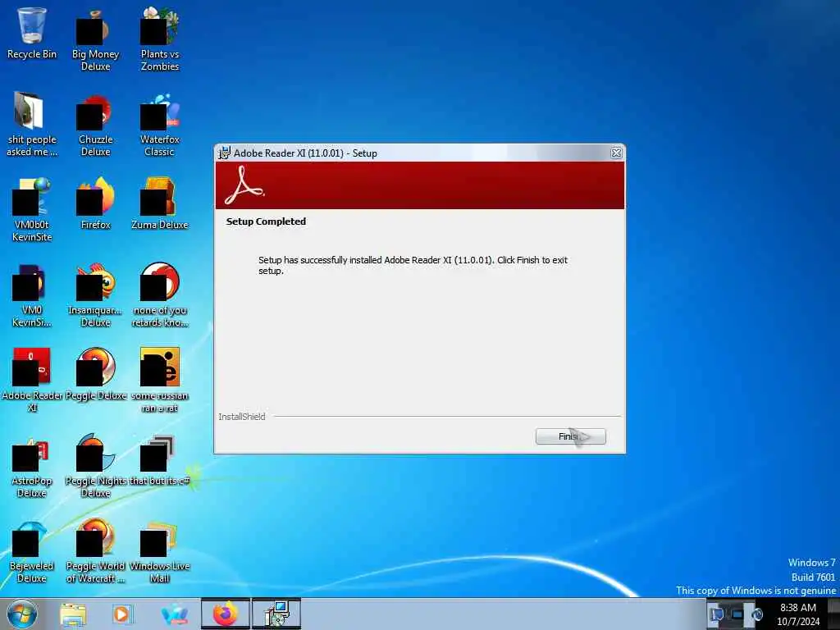This screenshot has height=630, width=840.
Task: Open the clock showing 8:38 AM
Action: click(797, 614)
